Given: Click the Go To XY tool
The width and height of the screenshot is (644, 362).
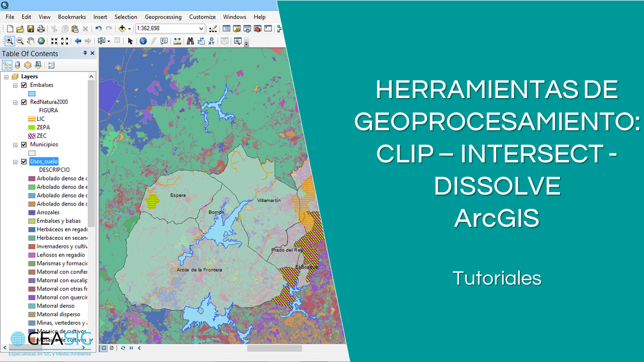Looking at the screenshot, I should pos(211,41).
